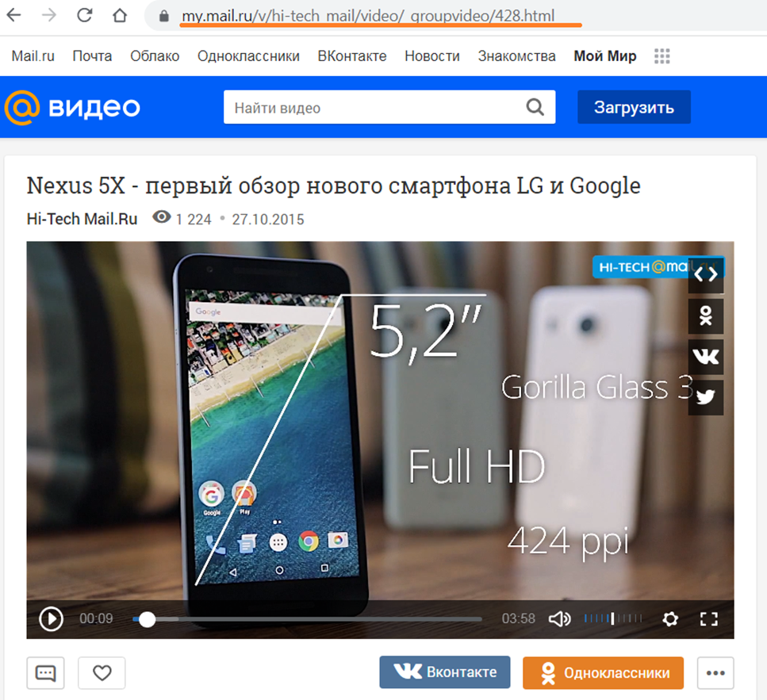Open Новости in the top navigation
This screenshot has width=767, height=700.
(x=432, y=56)
